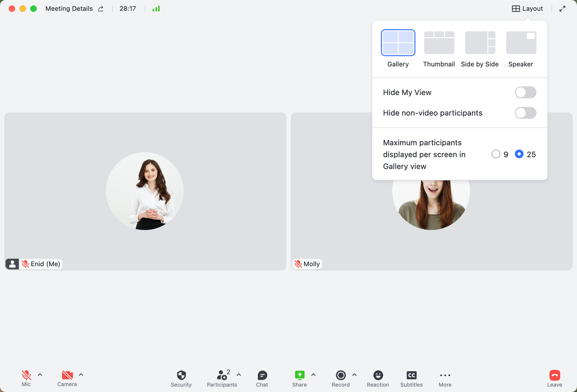Toggle the Hide My View switch

click(x=525, y=92)
